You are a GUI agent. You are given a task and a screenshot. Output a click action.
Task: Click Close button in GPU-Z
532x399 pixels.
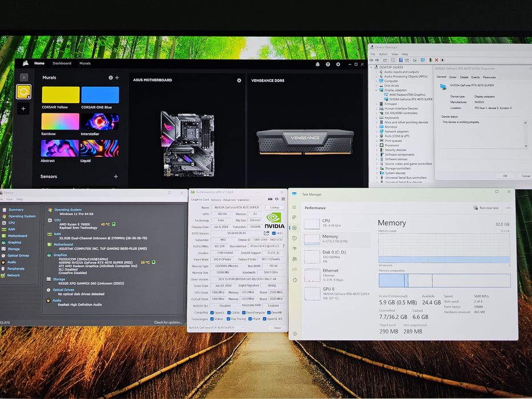(x=277, y=328)
